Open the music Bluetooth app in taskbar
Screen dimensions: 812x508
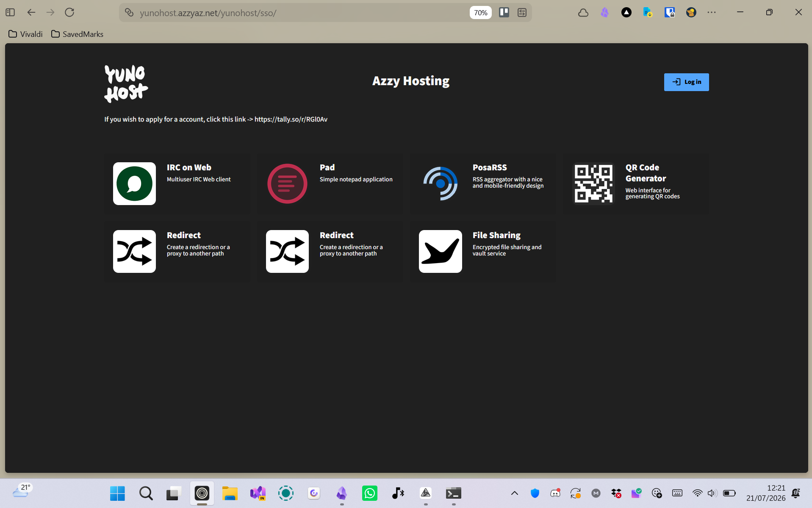tap(398, 493)
